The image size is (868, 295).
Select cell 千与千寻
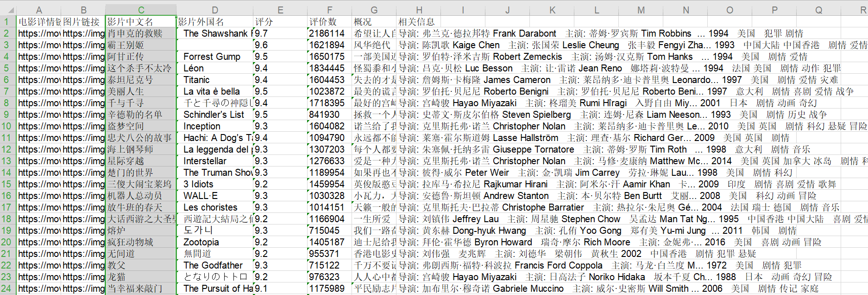tap(141, 103)
